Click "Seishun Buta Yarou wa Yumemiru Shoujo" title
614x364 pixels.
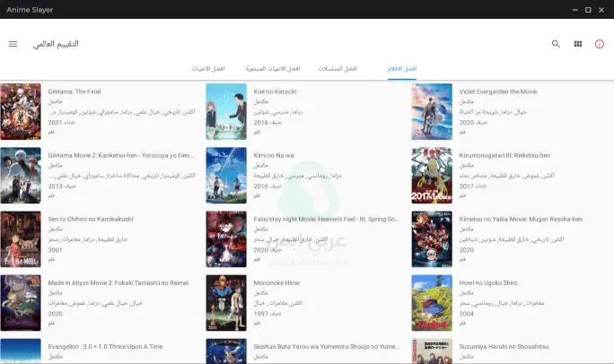(x=327, y=346)
